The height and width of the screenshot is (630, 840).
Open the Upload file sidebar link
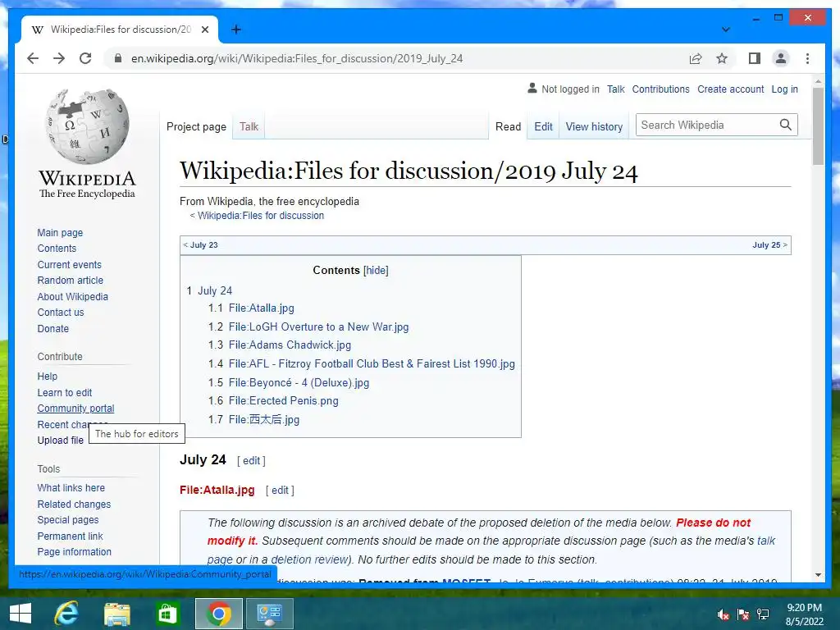coord(60,441)
